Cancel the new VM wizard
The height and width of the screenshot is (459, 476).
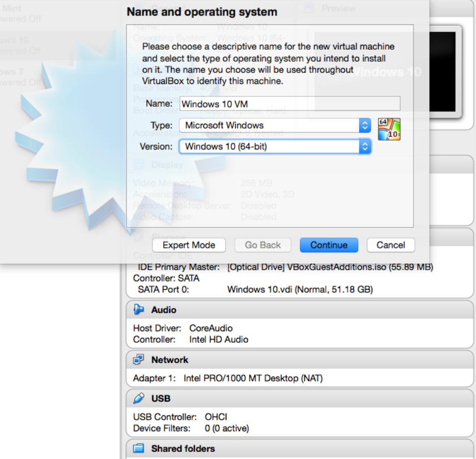tap(391, 245)
